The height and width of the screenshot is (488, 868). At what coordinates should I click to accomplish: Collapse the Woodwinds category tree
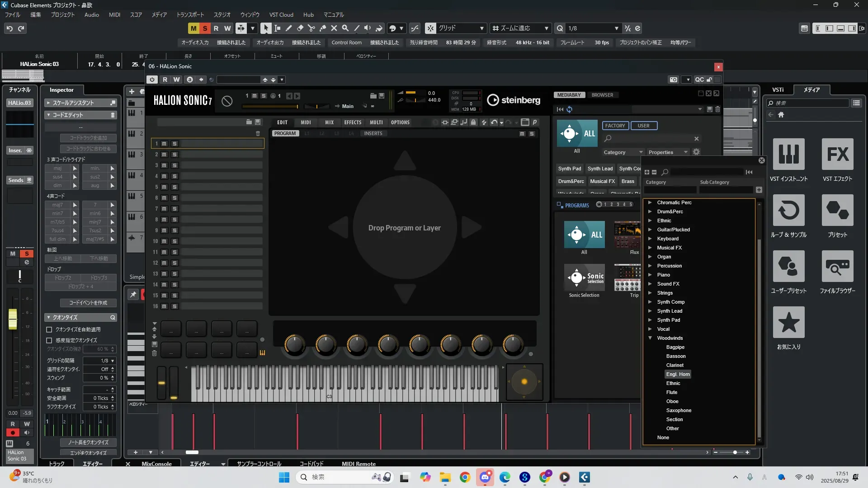click(650, 338)
